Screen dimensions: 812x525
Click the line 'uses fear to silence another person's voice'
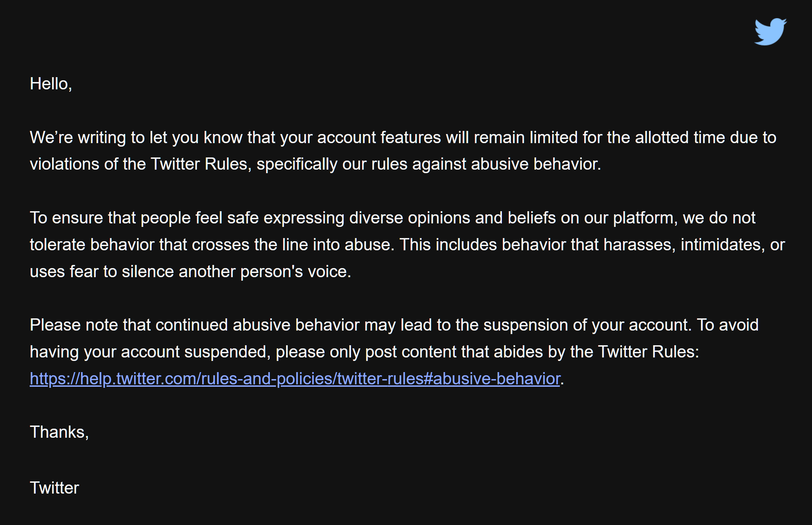(x=190, y=272)
